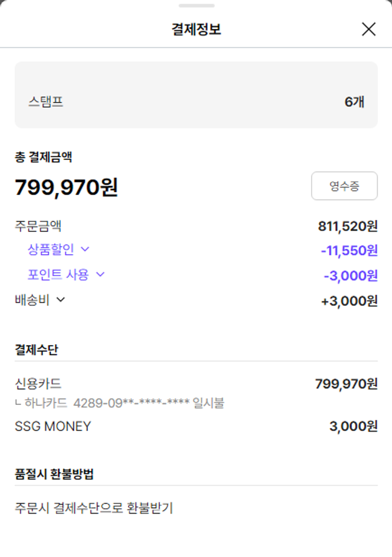Select the 신용카드 payment method label
Screen dimensions: 392x557
tap(38, 384)
